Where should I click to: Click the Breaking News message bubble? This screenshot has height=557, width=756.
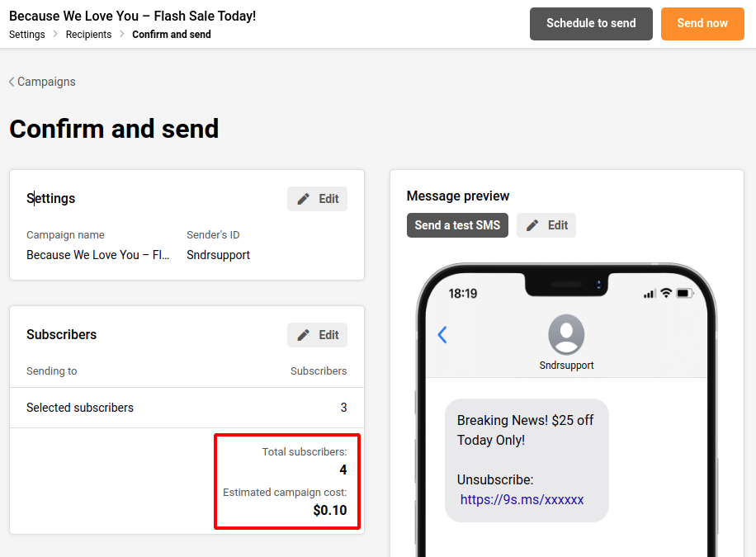(527, 460)
